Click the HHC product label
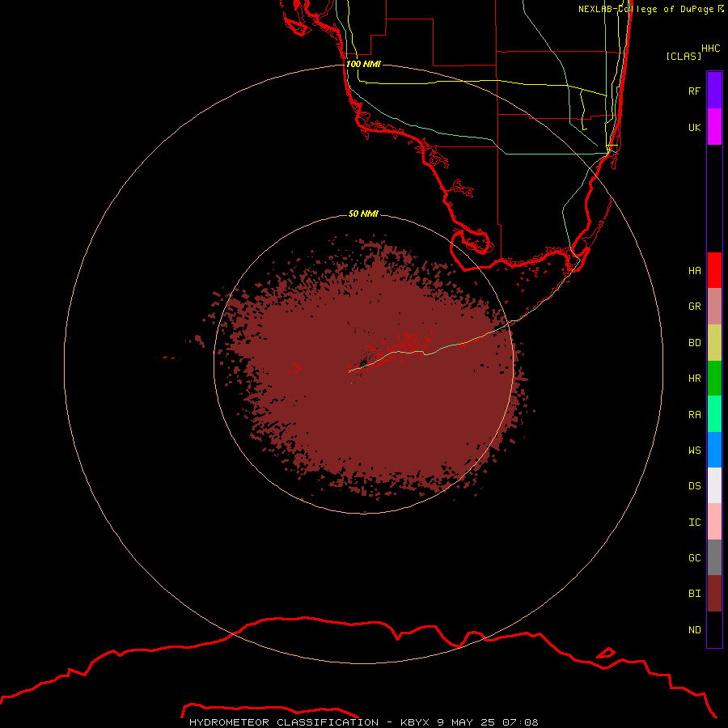 [x=710, y=49]
